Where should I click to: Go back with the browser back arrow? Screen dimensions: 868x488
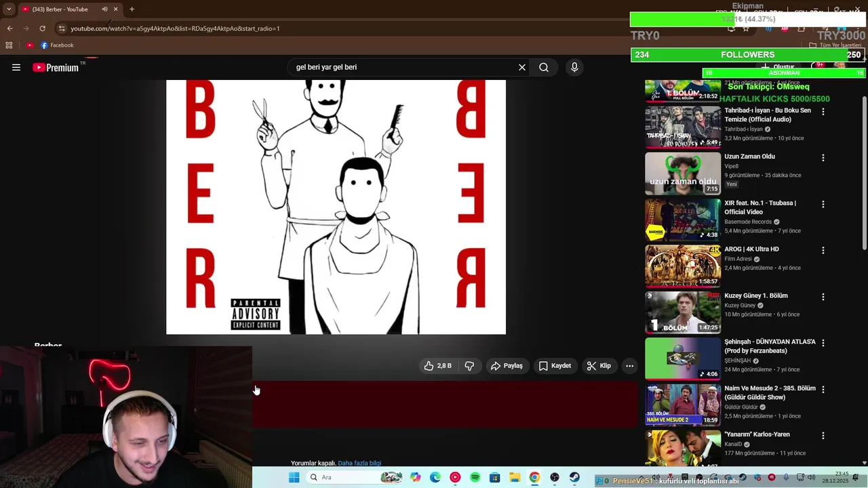point(9,28)
